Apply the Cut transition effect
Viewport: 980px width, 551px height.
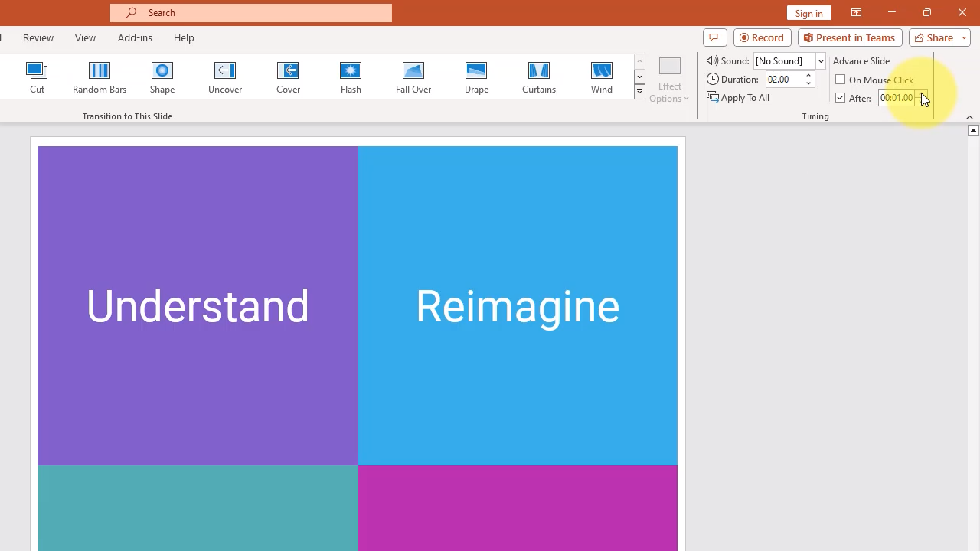[37, 77]
